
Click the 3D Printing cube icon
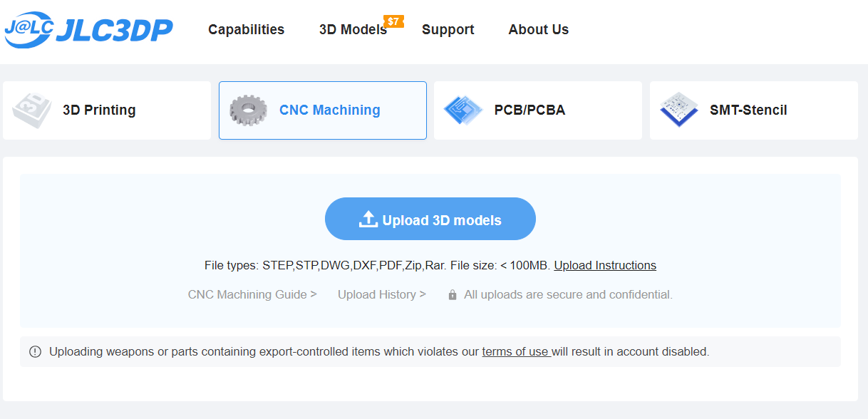click(32, 110)
